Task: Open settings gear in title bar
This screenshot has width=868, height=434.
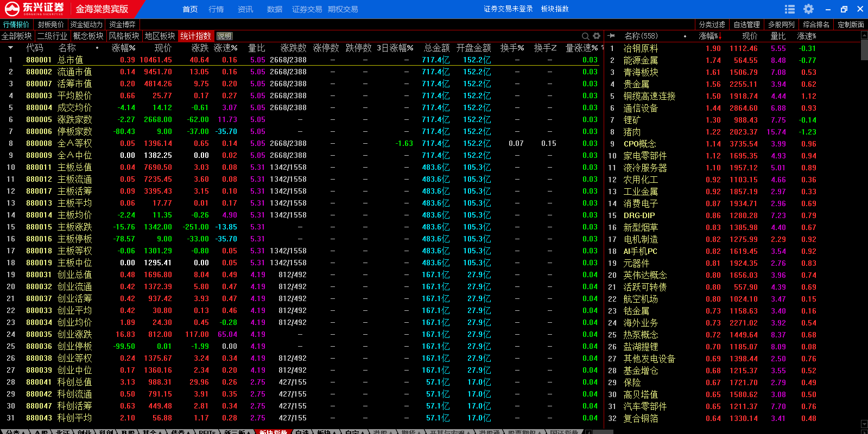Action: pos(808,9)
